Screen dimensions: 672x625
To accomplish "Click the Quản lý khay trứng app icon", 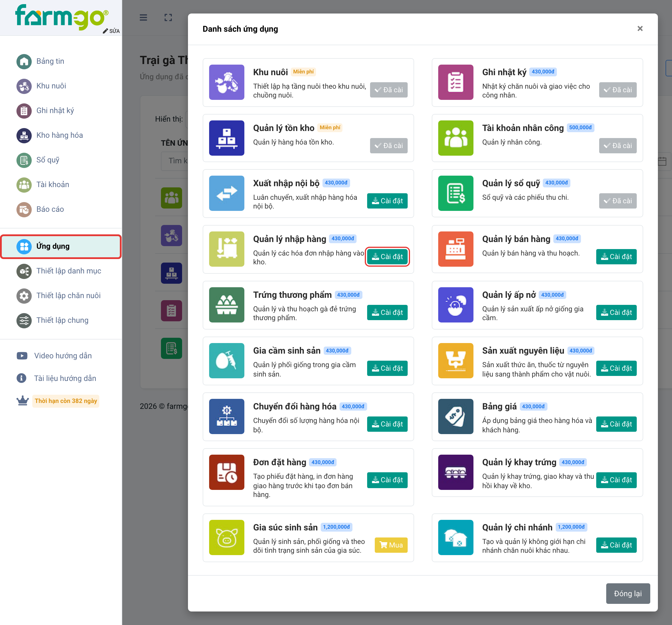I will [x=456, y=472].
